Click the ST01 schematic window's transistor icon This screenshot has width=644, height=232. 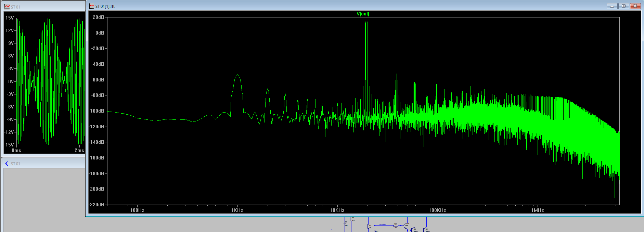pyautogui.click(x=7, y=164)
